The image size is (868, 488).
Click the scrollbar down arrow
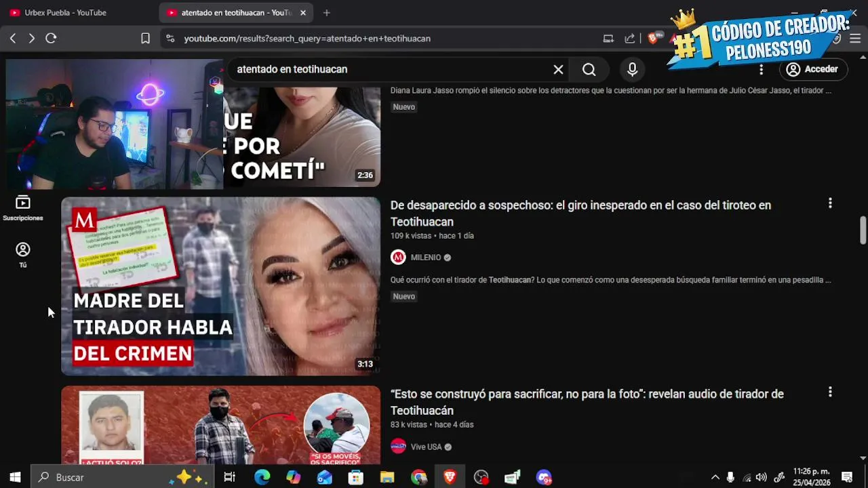pos(863,459)
